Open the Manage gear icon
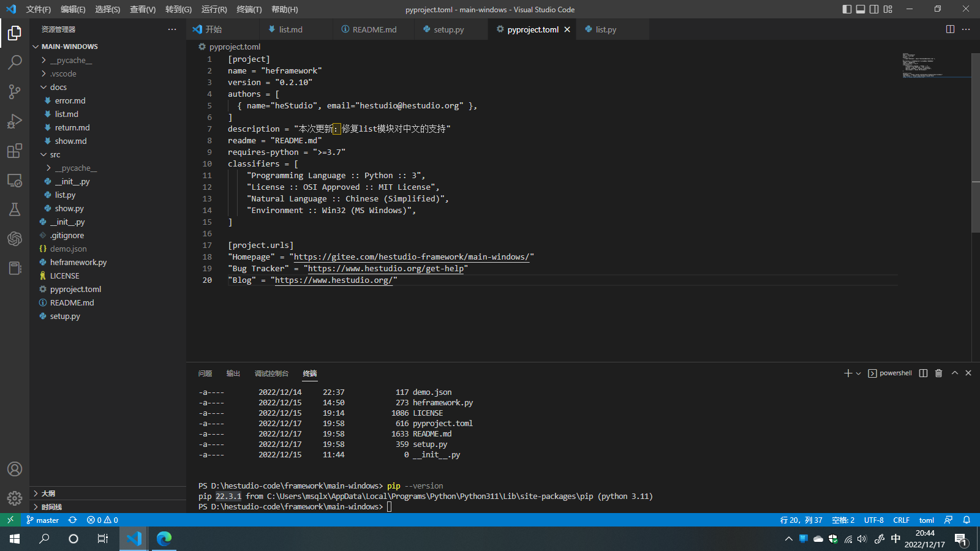 pyautogui.click(x=15, y=498)
